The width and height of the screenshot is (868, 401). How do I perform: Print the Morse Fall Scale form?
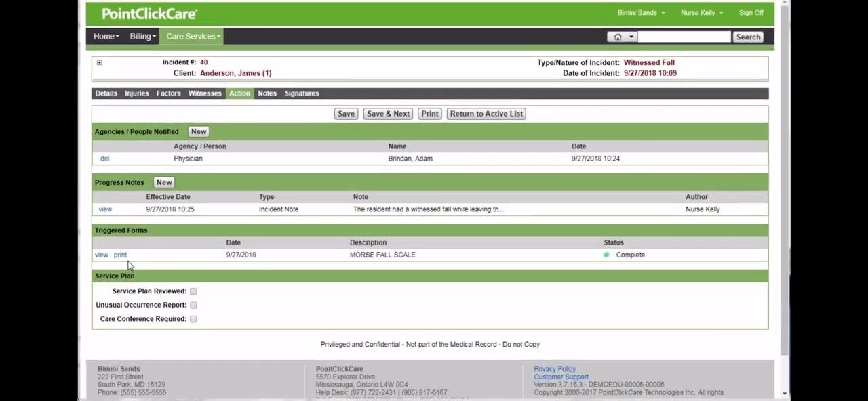click(120, 255)
